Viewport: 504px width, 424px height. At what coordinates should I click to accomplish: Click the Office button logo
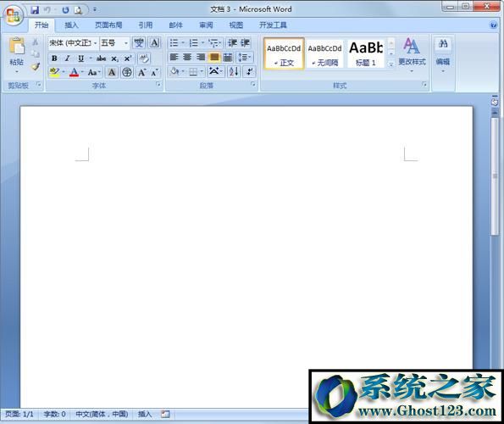coord(14,15)
